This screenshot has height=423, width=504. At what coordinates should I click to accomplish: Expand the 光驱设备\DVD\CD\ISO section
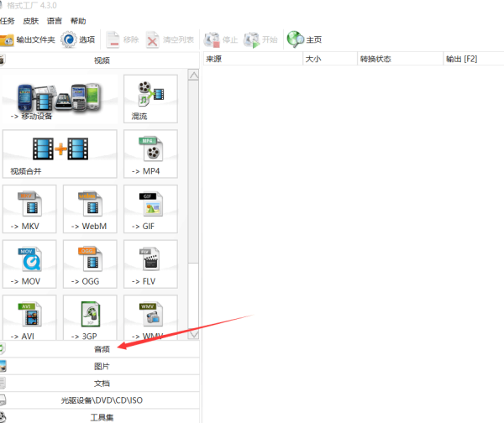coord(101,399)
